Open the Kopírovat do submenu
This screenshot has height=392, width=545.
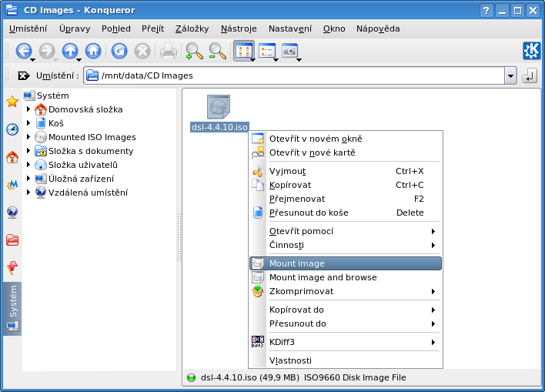tap(346, 310)
